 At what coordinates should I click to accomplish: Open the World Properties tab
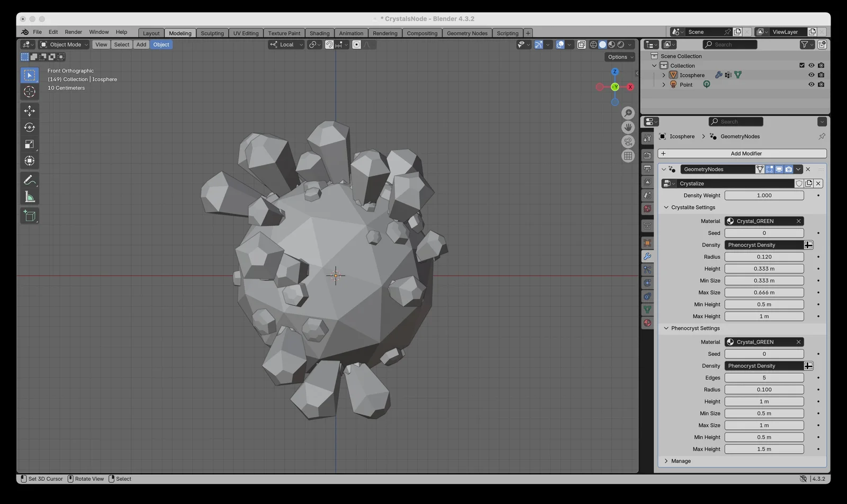pyautogui.click(x=647, y=209)
